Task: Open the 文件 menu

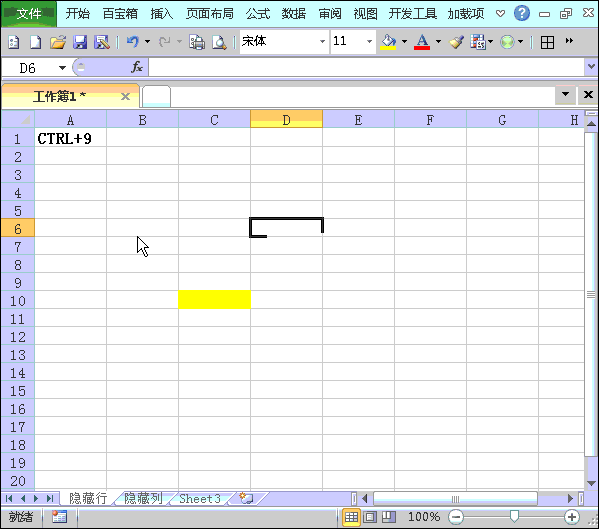Action: click(x=29, y=14)
